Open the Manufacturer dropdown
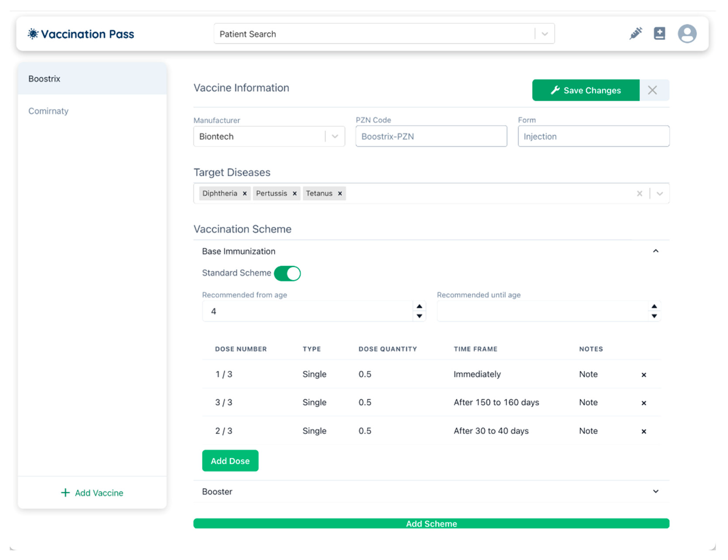This screenshot has height=560, width=728. (335, 136)
